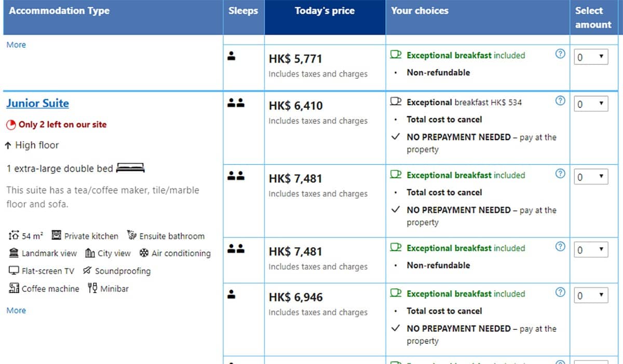Click help icon beside HK$ 5,771 row

[x=560, y=53]
